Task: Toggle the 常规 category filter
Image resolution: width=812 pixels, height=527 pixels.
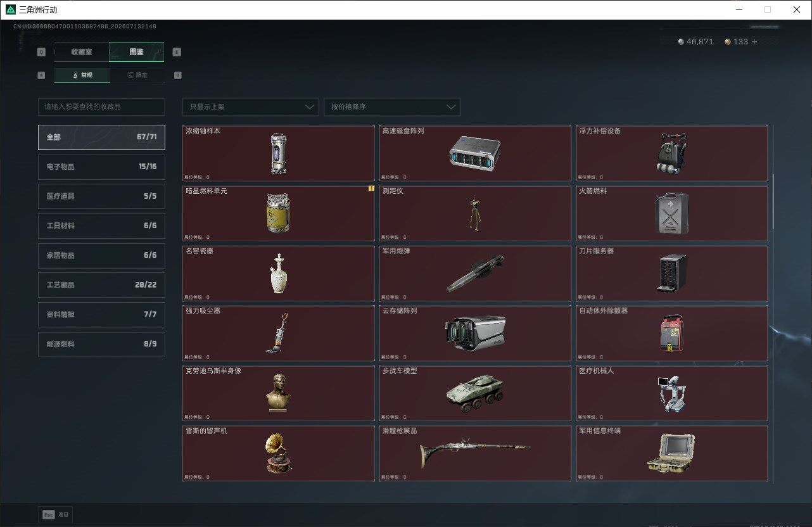Action: point(82,75)
